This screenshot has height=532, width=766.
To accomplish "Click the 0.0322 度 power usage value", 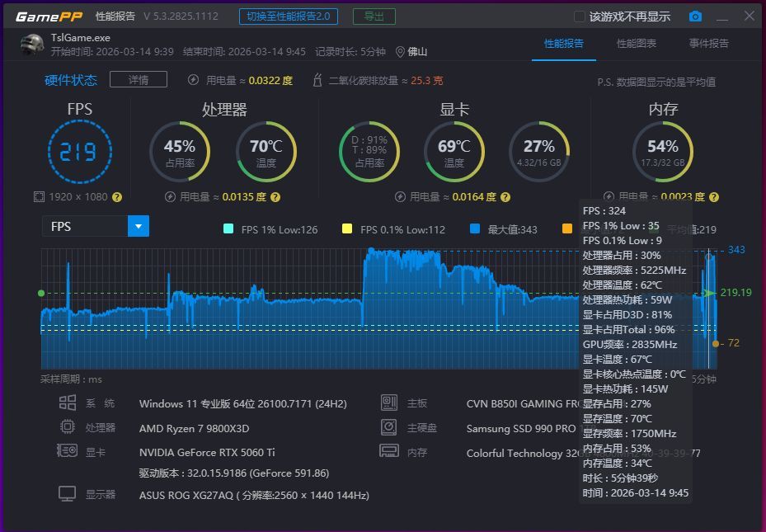I will 270,80.
